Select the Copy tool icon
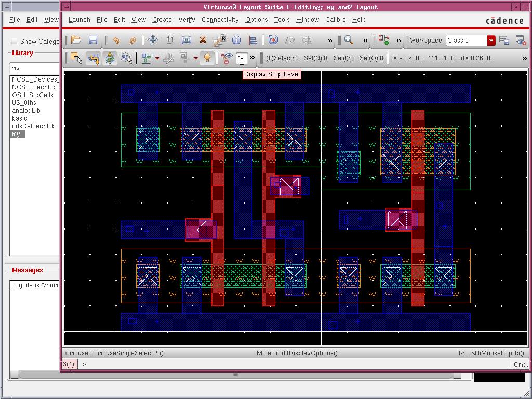The image size is (532, 399). (170, 41)
